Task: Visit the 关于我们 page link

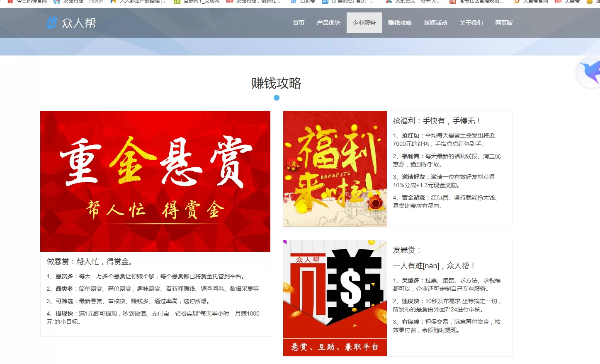Action: click(x=471, y=23)
